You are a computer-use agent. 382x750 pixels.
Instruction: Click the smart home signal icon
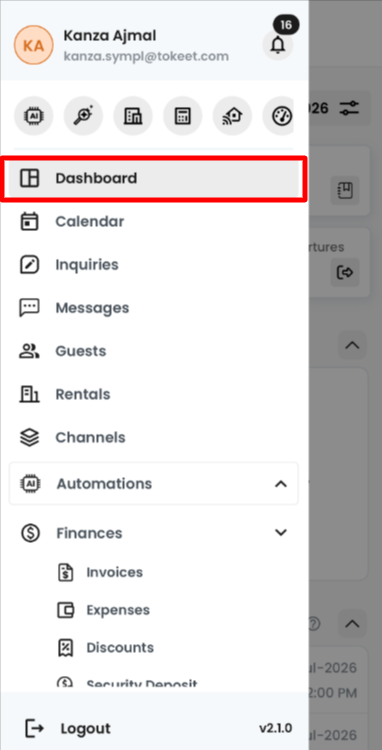(x=232, y=116)
